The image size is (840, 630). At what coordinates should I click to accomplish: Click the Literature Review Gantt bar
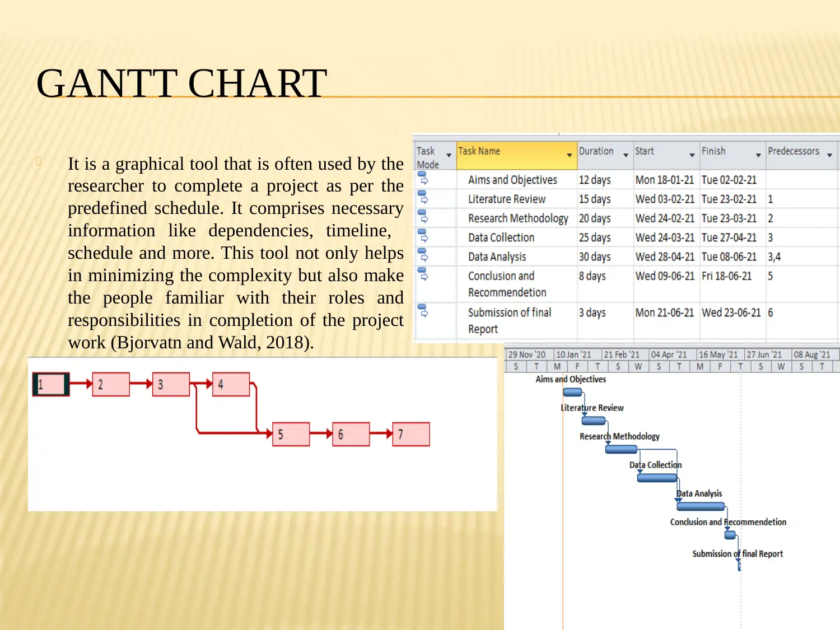click(x=594, y=421)
